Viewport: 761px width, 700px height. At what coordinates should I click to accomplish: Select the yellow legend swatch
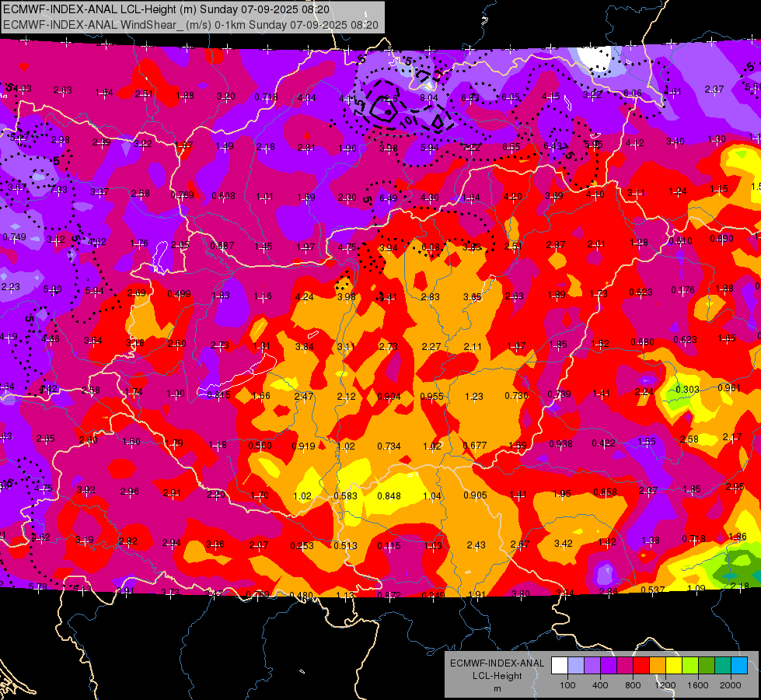click(674, 666)
